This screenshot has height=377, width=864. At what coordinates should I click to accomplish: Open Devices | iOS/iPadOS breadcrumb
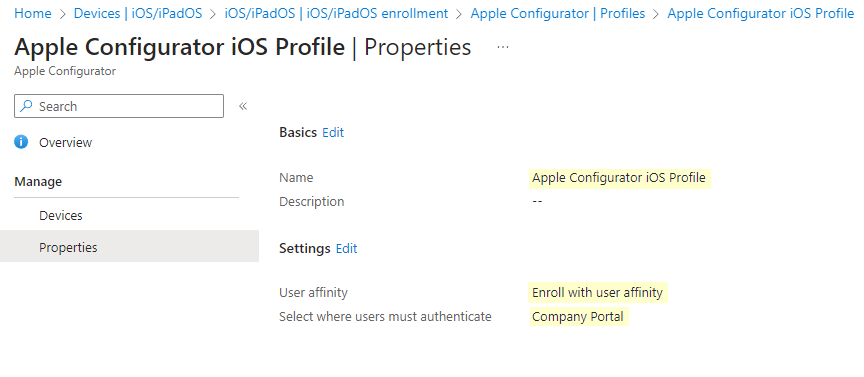[138, 14]
